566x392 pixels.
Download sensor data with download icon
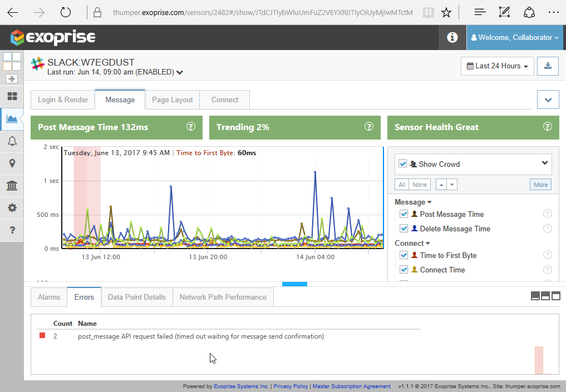tap(548, 66)
